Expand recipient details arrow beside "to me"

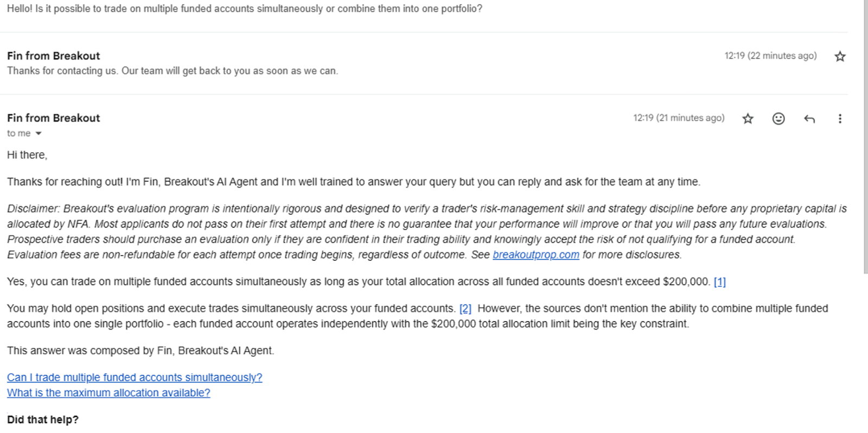[39, 134]
